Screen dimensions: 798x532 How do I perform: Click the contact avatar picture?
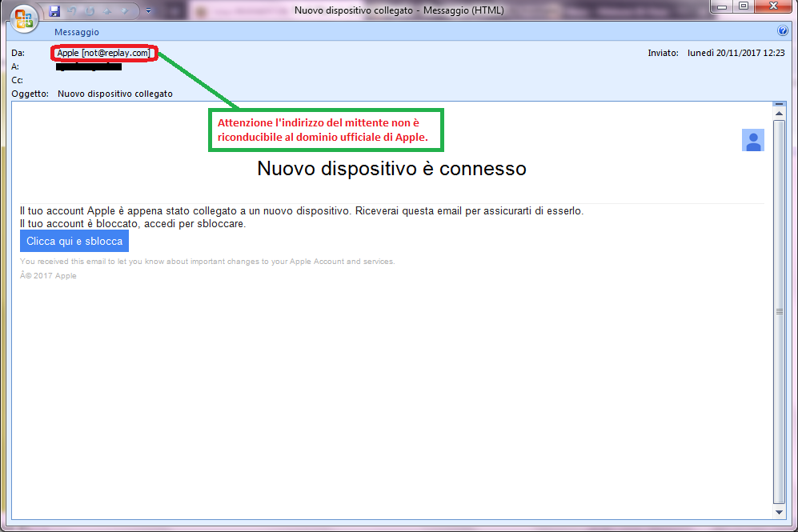click(752, 140)
